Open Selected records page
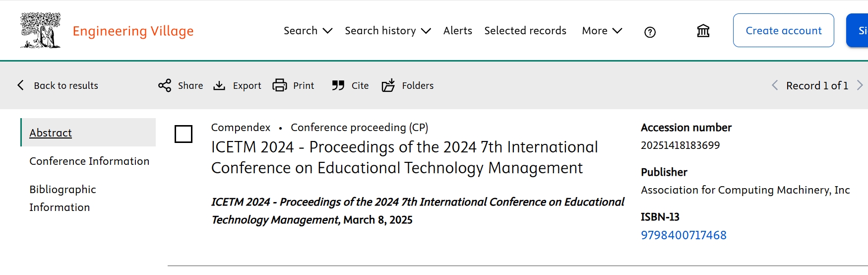 pyautogui.click(x=525, y=31)
